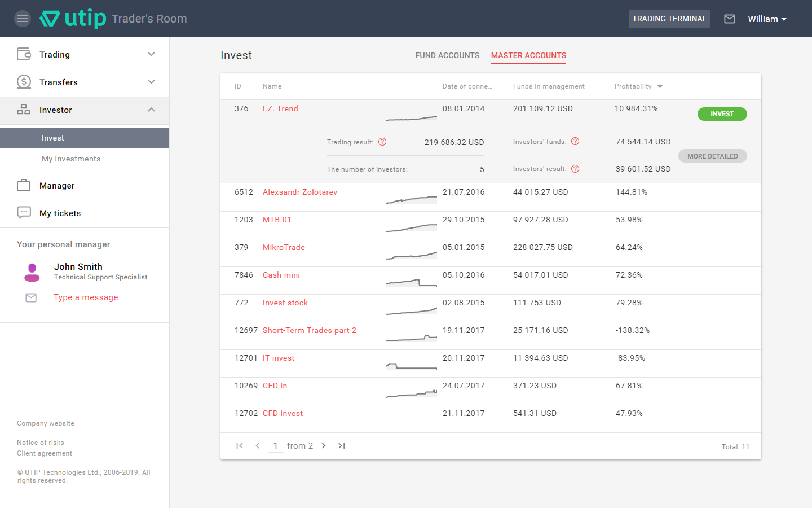This screenshot has width=812, height=508.
Task: Go to previous page of the table
Action: [258, 446]
